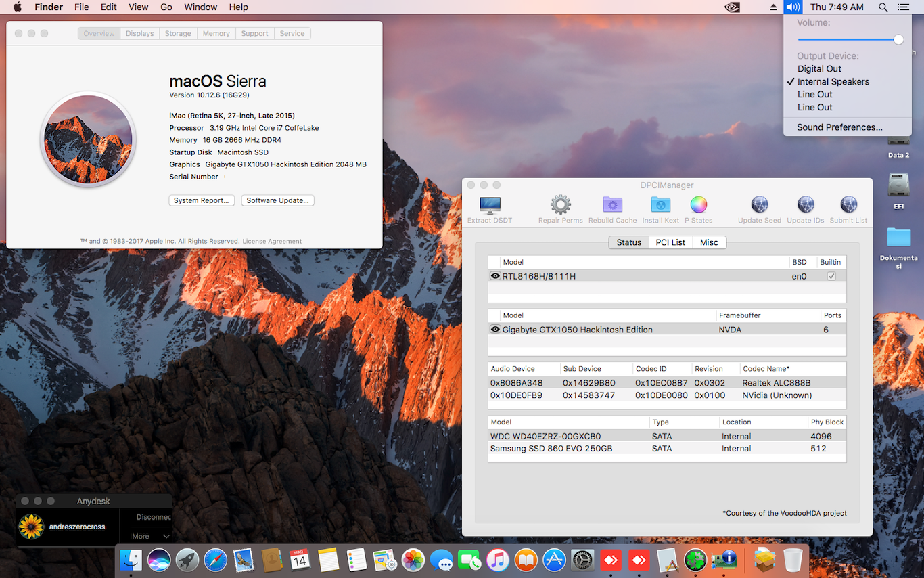Toggle visibility of the RTL8168H/8111H device

click(494, 275)
